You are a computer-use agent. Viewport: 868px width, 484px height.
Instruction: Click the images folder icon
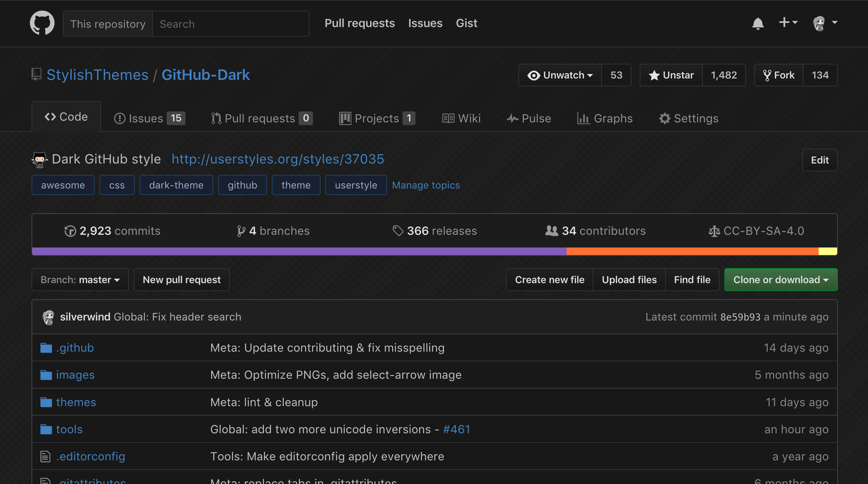(46, 375)
